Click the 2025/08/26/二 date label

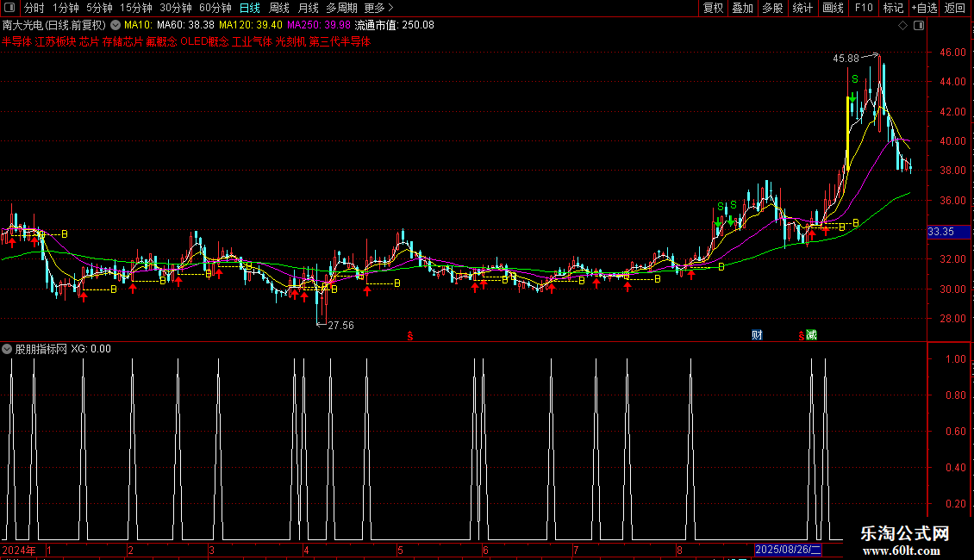tap(789, 550)
